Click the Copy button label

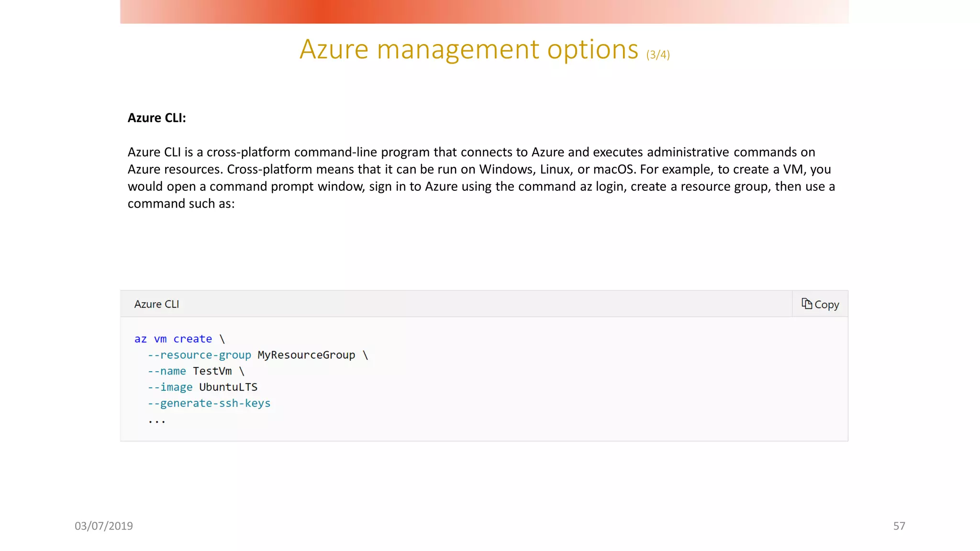826,305
